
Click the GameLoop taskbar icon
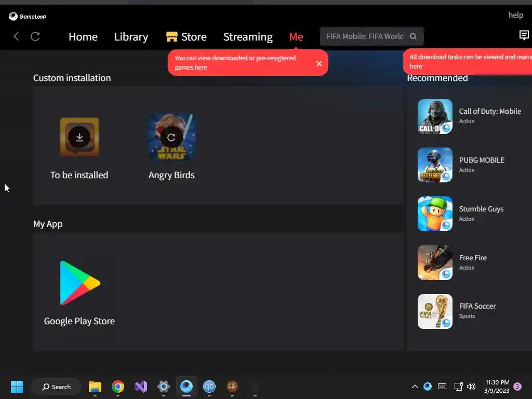point(187,386)
